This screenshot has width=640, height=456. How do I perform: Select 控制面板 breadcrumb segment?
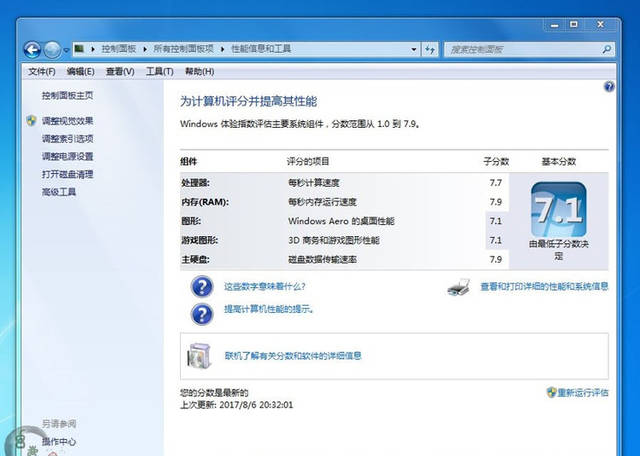(x=118, y=49)
